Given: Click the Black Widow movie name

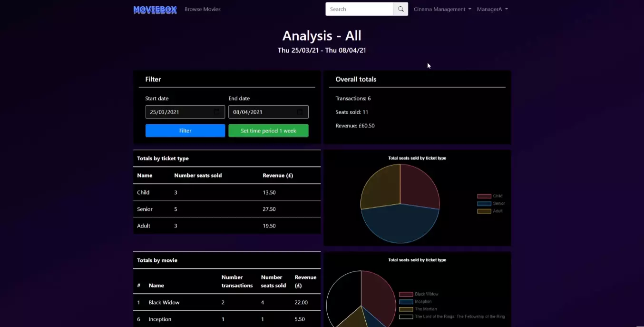Looking at the screenshot, I should tap(164, 302).
